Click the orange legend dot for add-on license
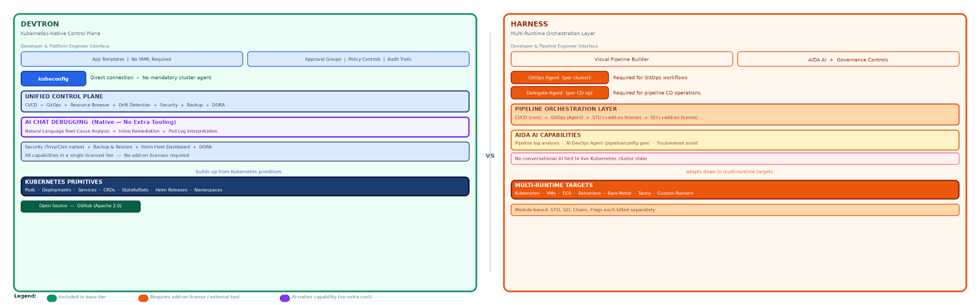Screen dimensions: 980x305 143,298
